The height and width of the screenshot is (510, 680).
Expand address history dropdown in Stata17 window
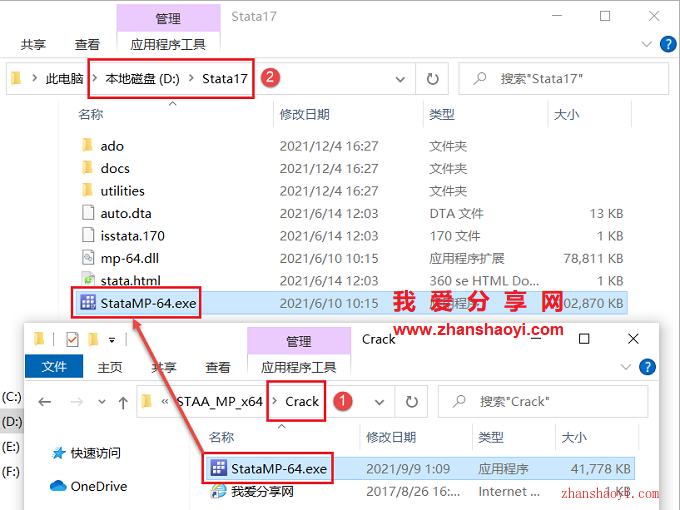pos(400,79)
